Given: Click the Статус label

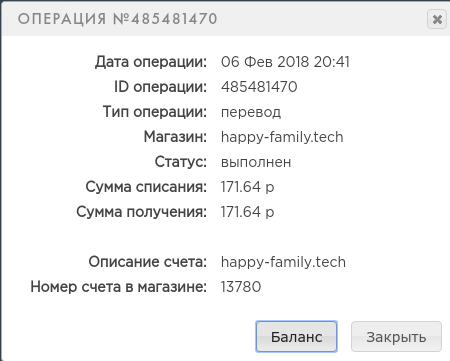Looking at the screenshot, I should pyautogui.click(x=181, y=162).
